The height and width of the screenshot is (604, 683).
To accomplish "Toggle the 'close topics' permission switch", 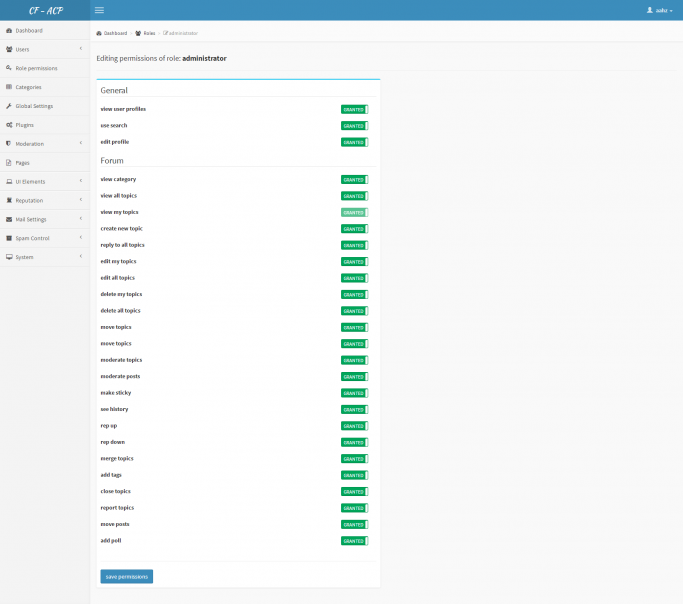I will [355, 492].
